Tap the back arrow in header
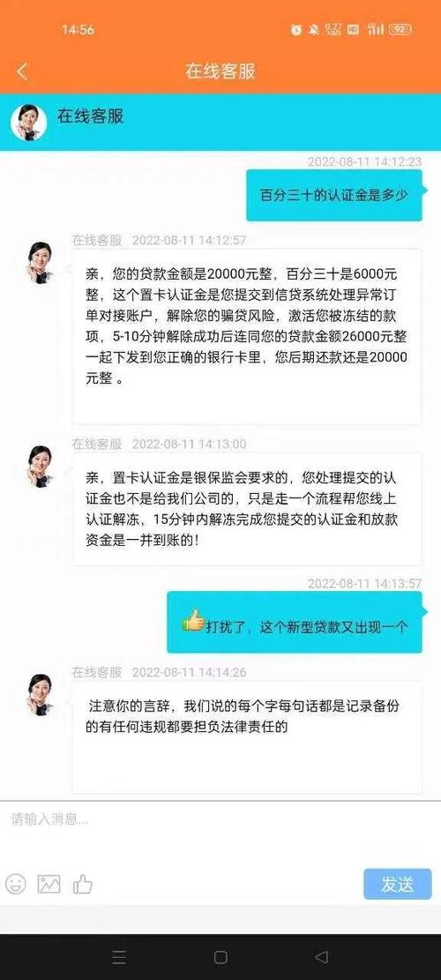 pyautogui.click(x=22, y=71)
